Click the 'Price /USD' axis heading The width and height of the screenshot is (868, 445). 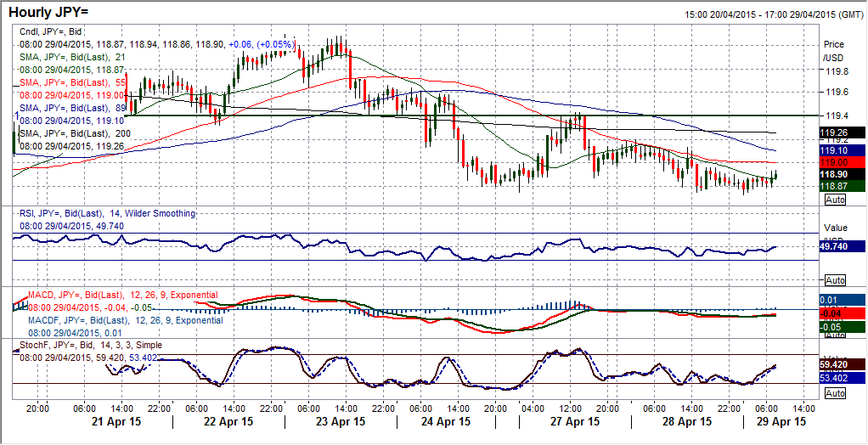833,50
